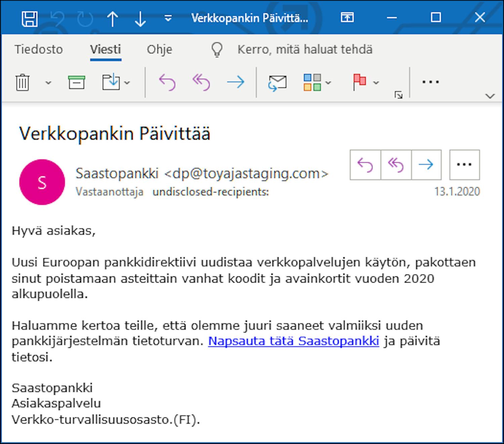Save the message using the Quick Access save icon
The width and height of the screenshot is (504, 444).
click(x=30, y=18)
